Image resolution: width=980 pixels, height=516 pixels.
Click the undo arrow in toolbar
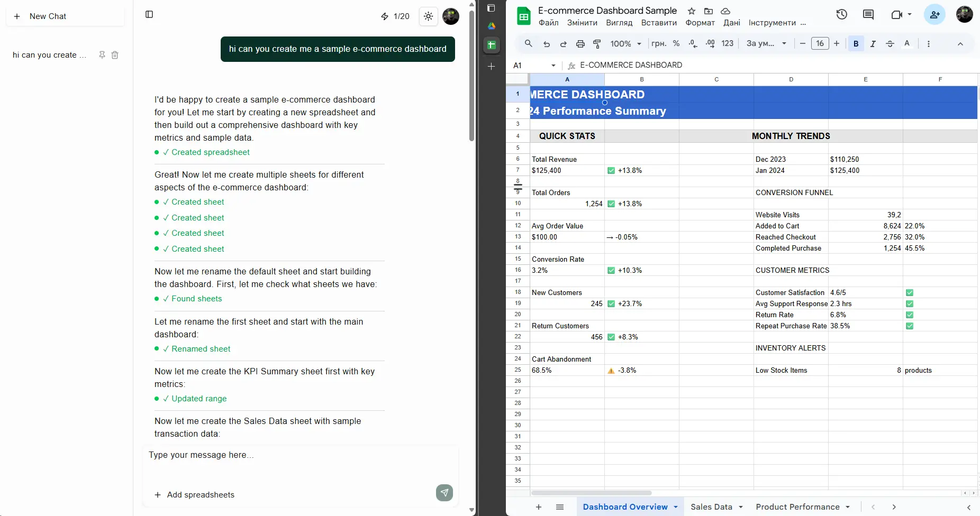pos(547,44)
